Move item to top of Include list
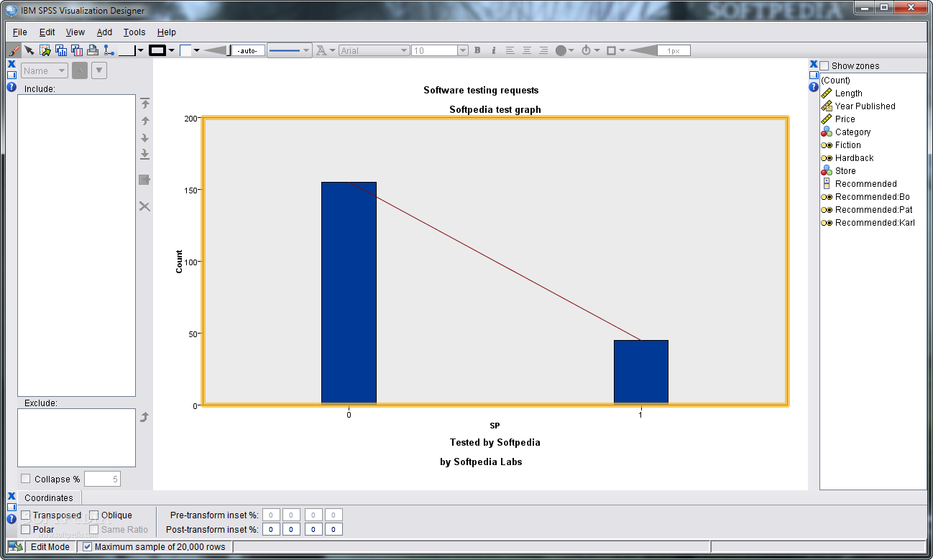The width and height of the screenshot is (933, 560). pos(144,104)
